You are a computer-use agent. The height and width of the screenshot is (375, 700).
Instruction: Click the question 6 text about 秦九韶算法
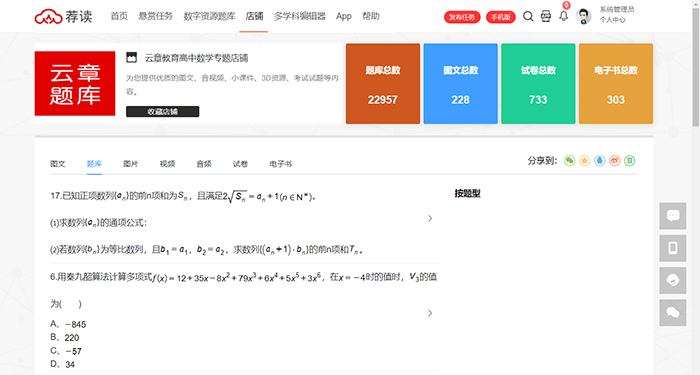(243, 278)
